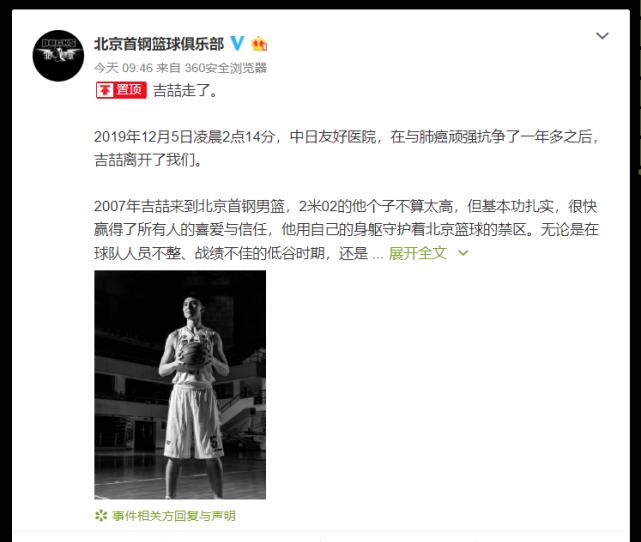
Task: Click the blue verified V badge
Action: click(238, 43)
